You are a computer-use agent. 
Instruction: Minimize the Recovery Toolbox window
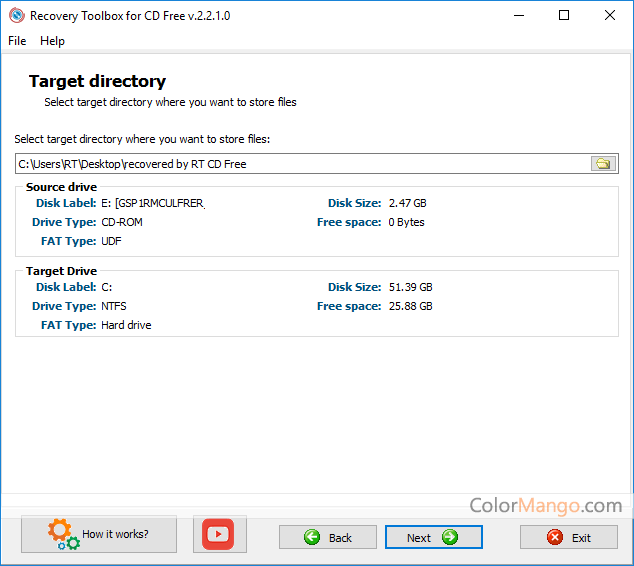(518, 16)
